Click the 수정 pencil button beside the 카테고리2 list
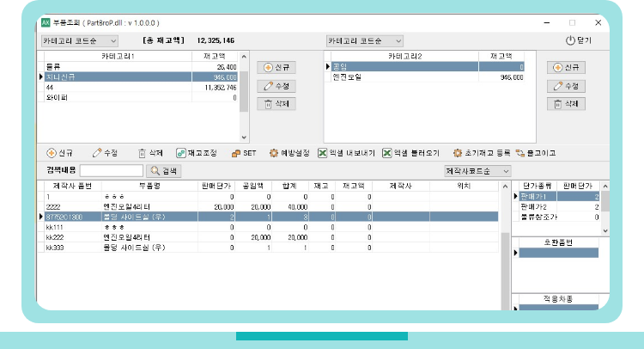The height and width of the screenshot is (349, 644). click(x=566, y=86)
